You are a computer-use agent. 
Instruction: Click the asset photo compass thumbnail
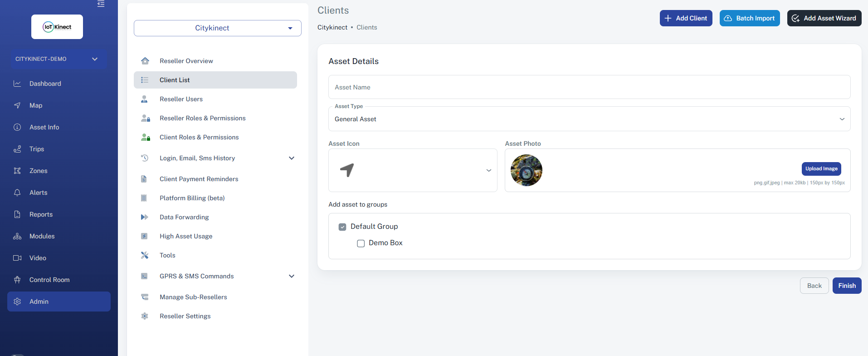pos(526,170)
